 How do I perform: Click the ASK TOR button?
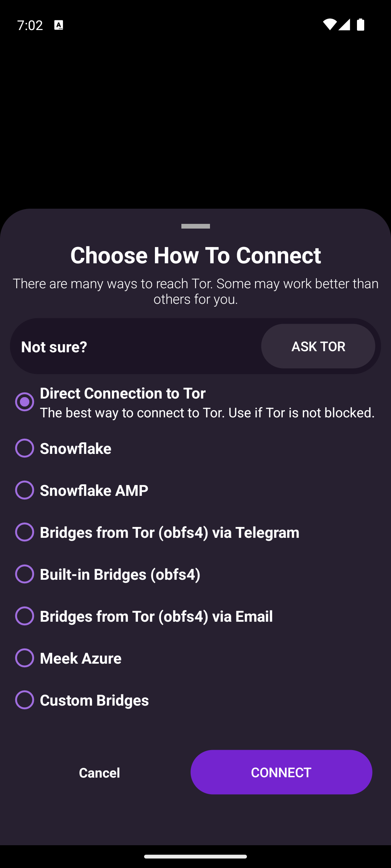(x=318, y=346)
